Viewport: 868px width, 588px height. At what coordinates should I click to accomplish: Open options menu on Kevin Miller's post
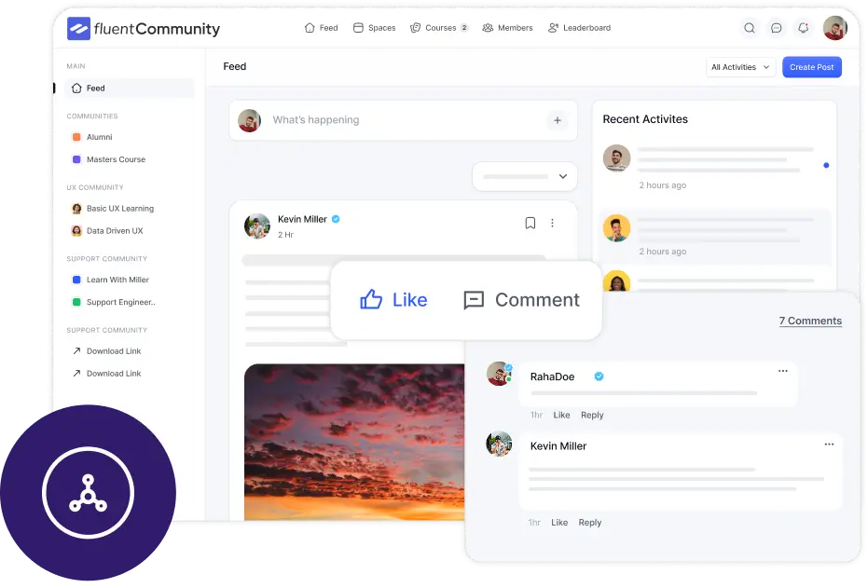(x=553, y=223)
